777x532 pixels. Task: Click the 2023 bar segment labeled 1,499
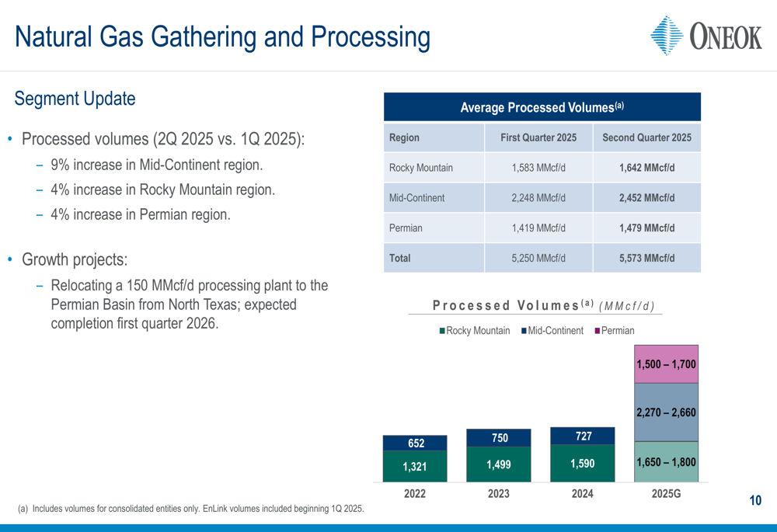[499, 464]
